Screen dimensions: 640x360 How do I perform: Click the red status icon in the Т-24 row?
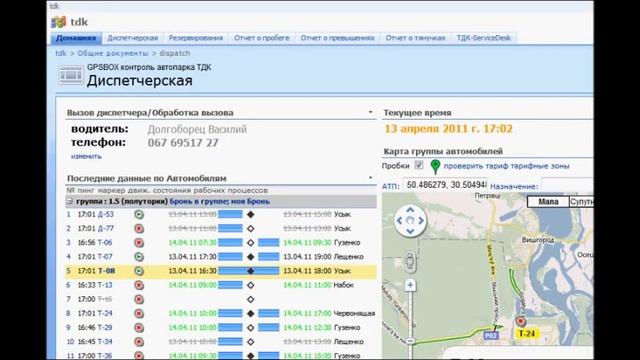[x=139, y=313]
